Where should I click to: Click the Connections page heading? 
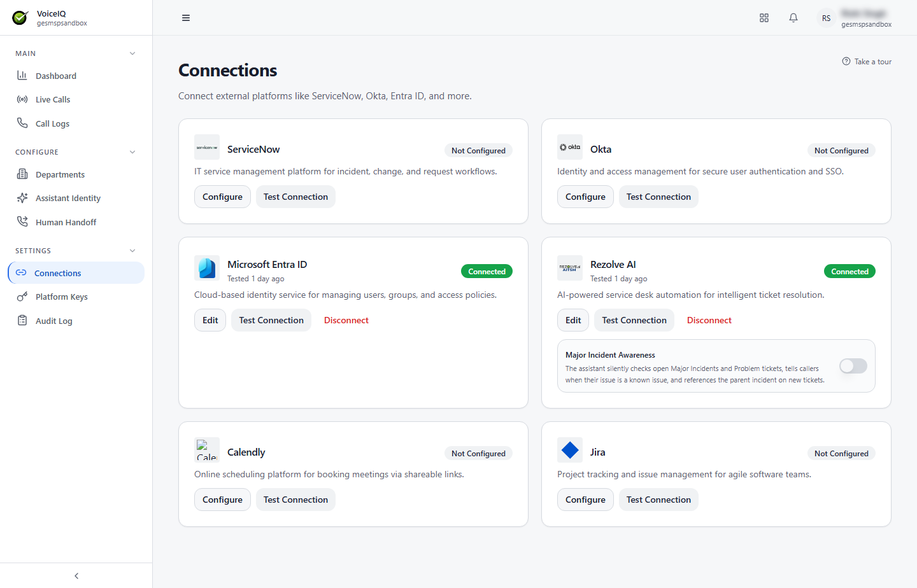(x=228, y=70)
